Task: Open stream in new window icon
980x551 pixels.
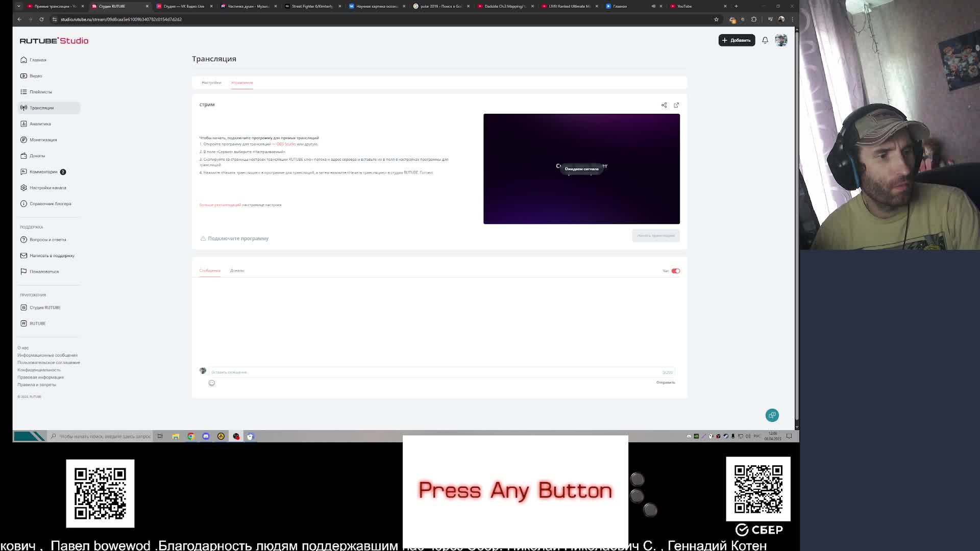Action: [x=676, y=105]
